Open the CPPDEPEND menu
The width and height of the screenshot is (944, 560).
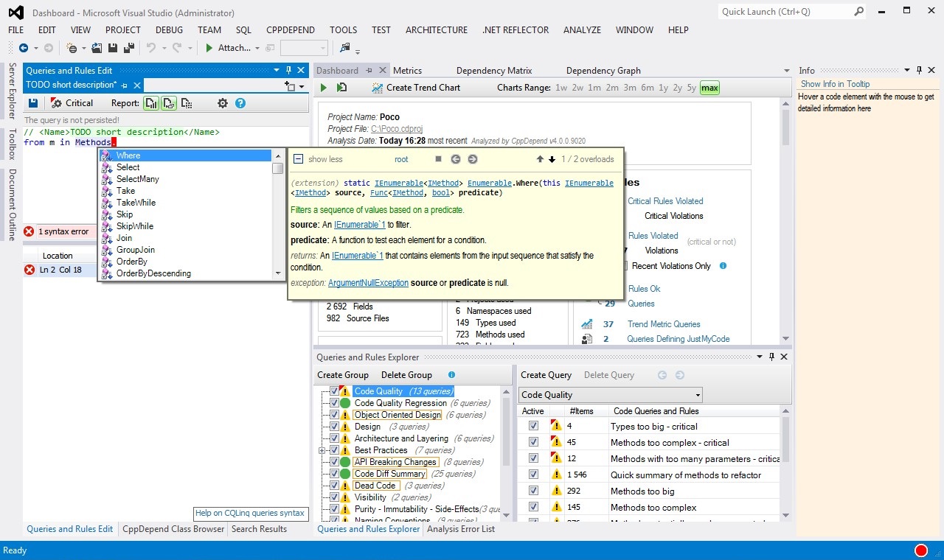click(x=290, y=30)
